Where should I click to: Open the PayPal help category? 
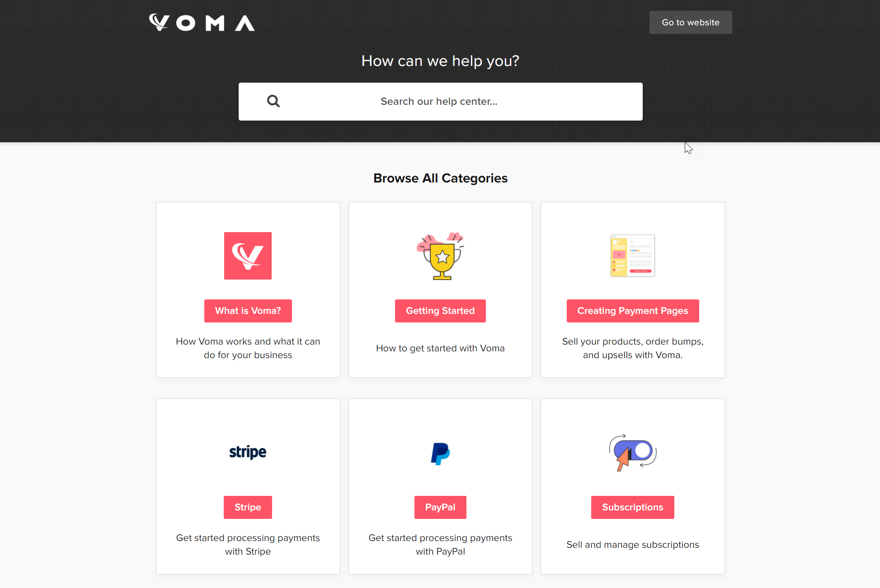[440, 507]
